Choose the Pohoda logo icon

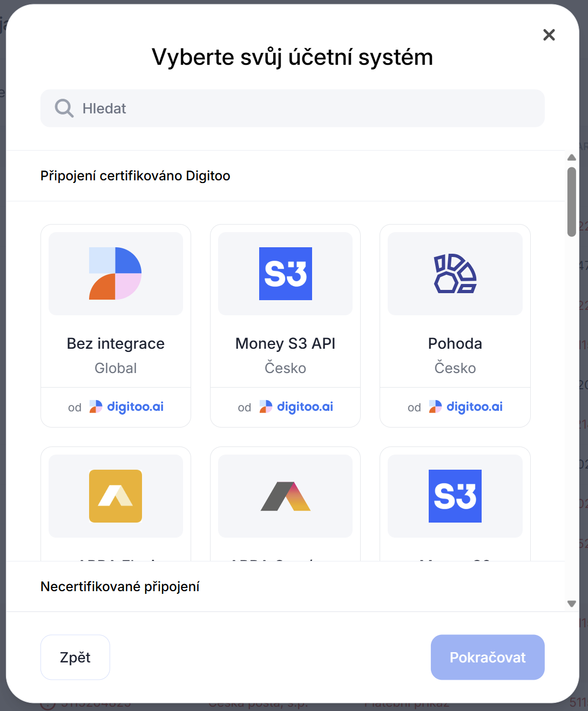(455, 273)
